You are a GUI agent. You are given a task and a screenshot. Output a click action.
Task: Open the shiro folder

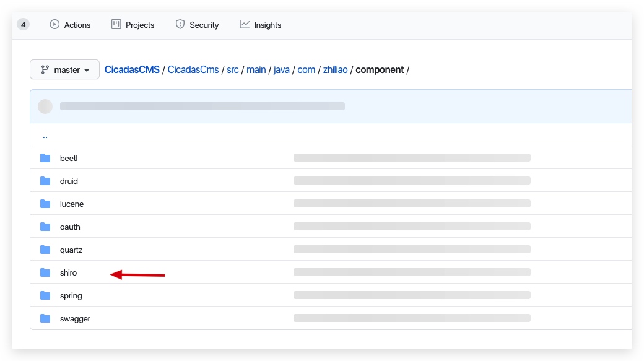[68, 272]
